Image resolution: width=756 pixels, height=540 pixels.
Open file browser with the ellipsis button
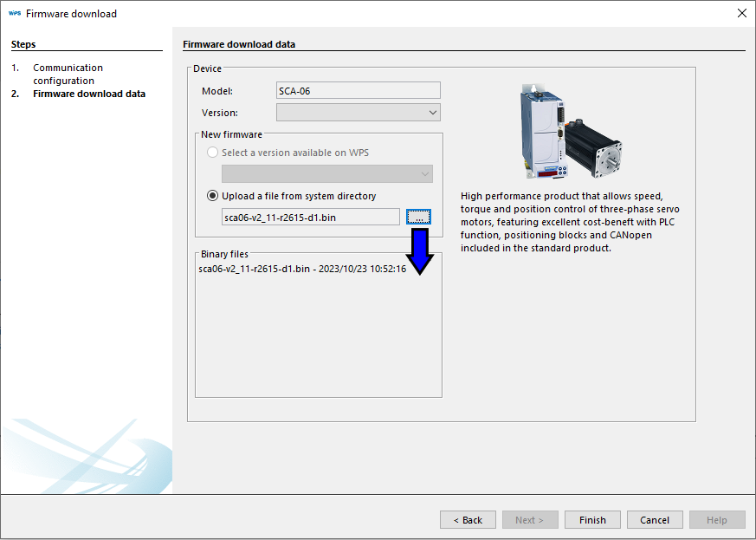(418, 217)
